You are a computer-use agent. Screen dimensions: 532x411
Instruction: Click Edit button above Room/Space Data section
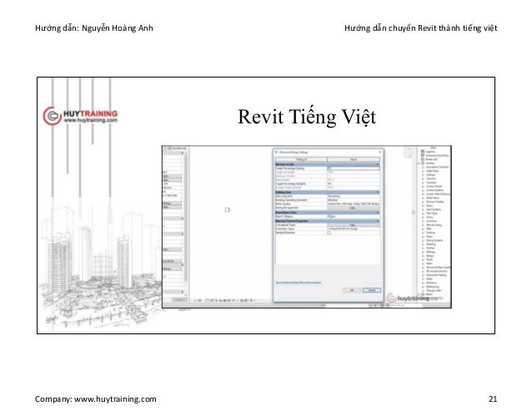[x=354, y=208]
